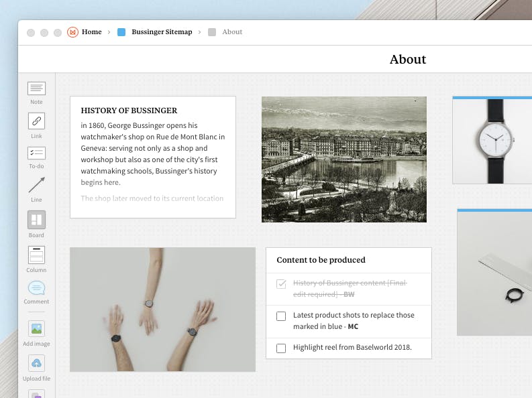Select the Column tool icon
532x398 pixels.
point(36,255)
